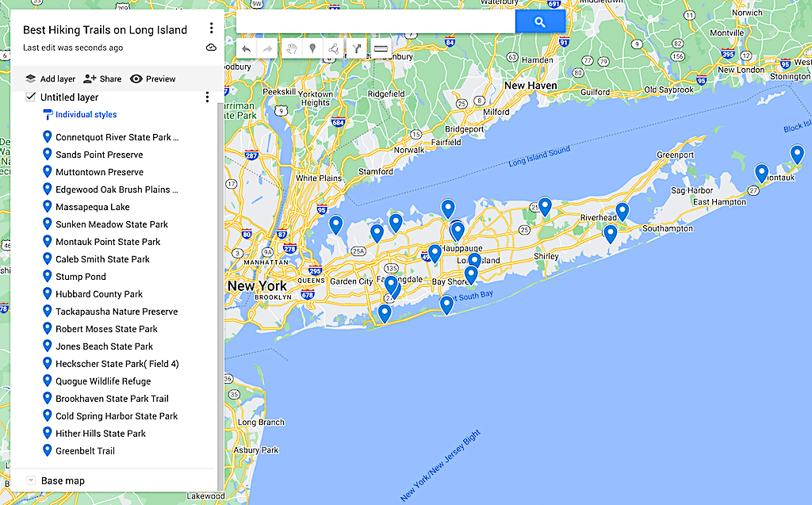Click inside the map search box
Image resolution: width=812 pixels, height=505 pixels.
pyautogui.click(x=376, y=22)
